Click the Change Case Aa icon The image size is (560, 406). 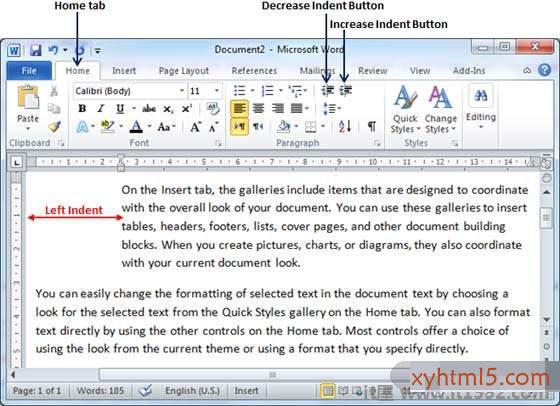(x=164, y=127)
